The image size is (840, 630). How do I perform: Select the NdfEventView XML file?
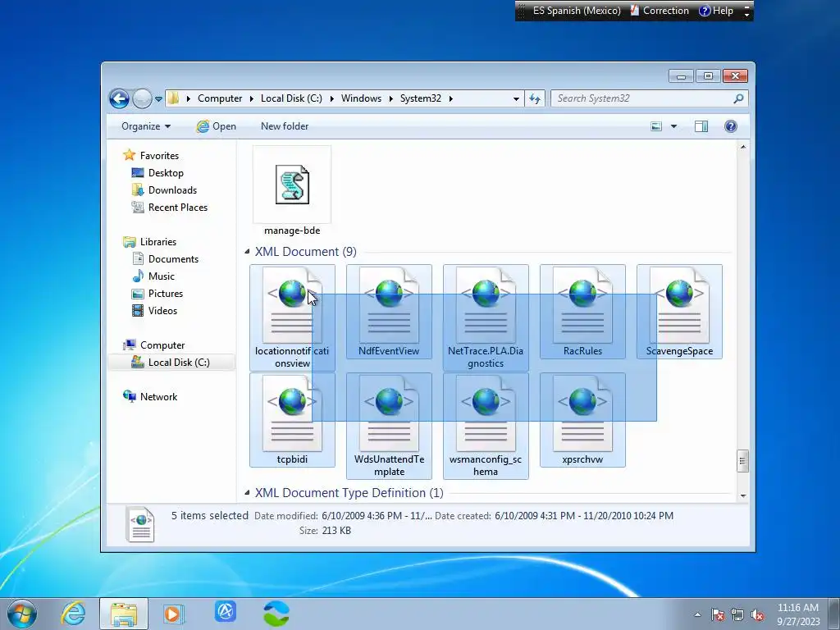389,312
